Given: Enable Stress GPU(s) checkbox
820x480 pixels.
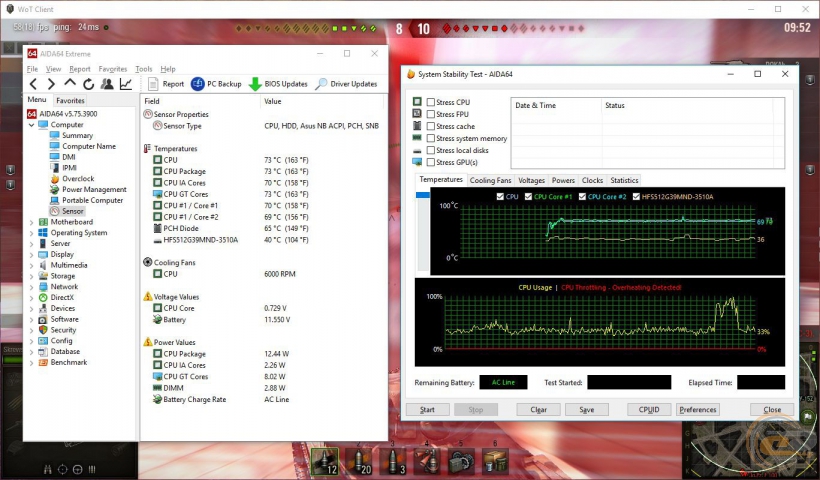Looking at the screenshot, I should pos(431,163).
